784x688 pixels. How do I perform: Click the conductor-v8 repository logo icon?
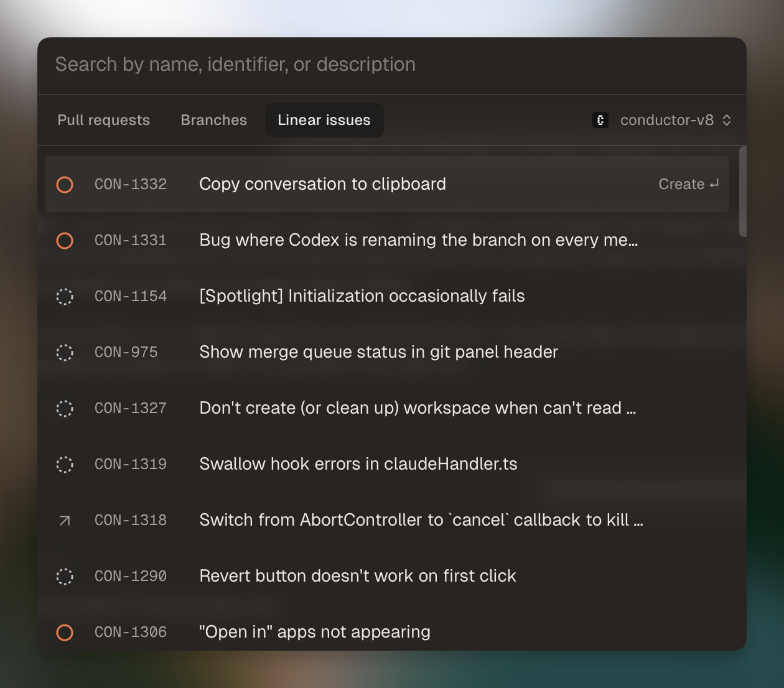[600, 120]
